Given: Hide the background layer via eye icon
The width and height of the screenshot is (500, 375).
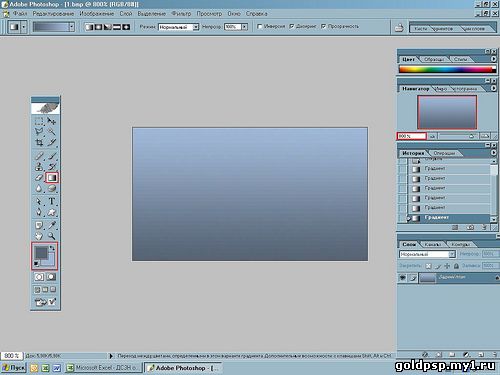Looking at the screenshot, I should (403, 278).
